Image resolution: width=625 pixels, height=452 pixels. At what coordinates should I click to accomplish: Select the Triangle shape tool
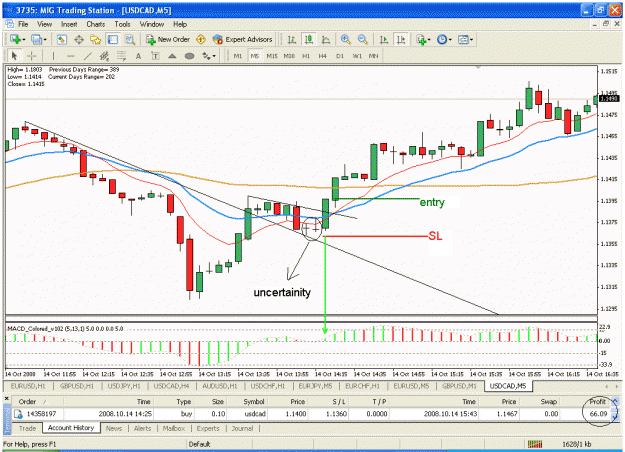[x=172, y=56]
